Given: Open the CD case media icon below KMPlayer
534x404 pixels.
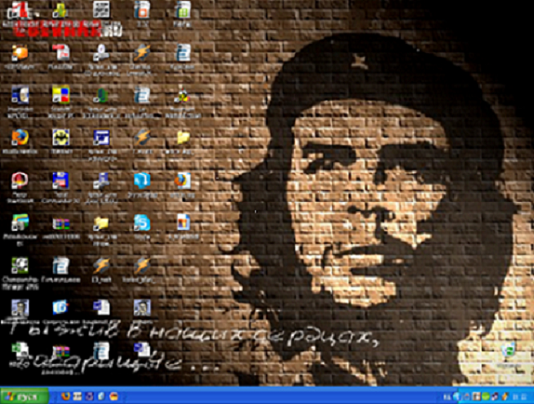Looking at the screenshot, I should (20, 95).
